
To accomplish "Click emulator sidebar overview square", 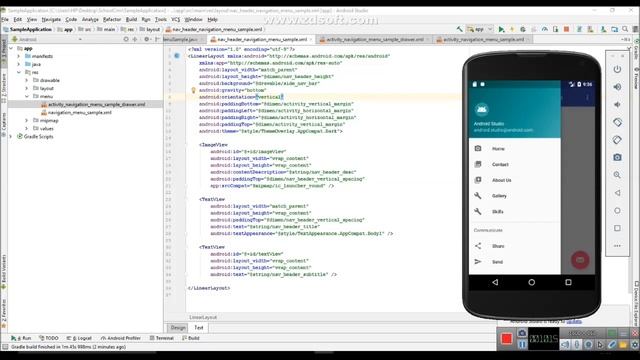I will click(617, 228).
